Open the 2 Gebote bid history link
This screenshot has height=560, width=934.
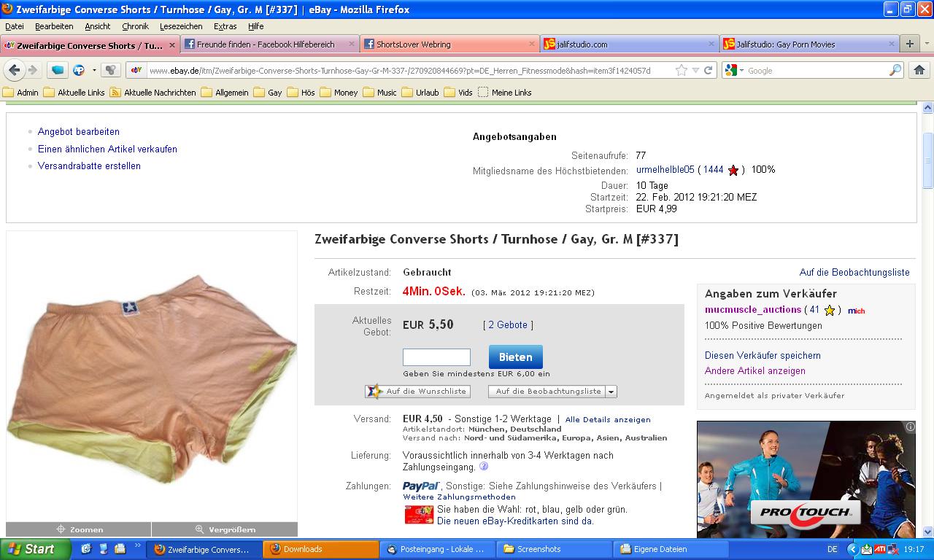[x=507, y=324]
